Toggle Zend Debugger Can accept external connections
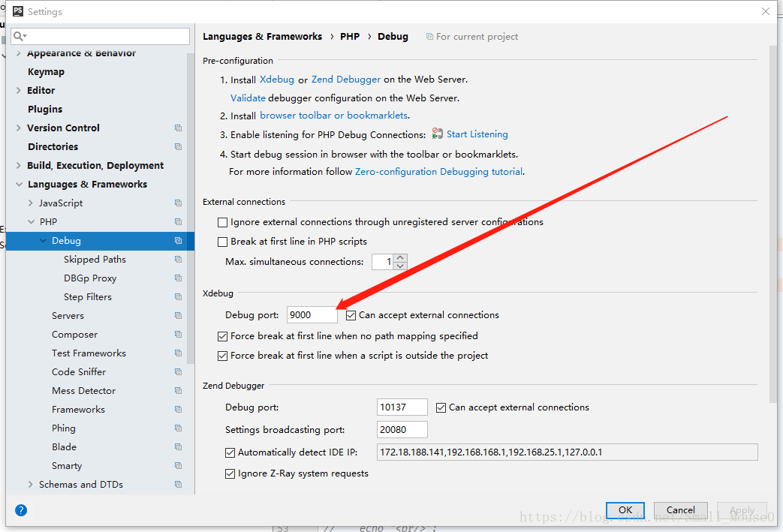Screen dimensions: 783x532 point(441,407)
